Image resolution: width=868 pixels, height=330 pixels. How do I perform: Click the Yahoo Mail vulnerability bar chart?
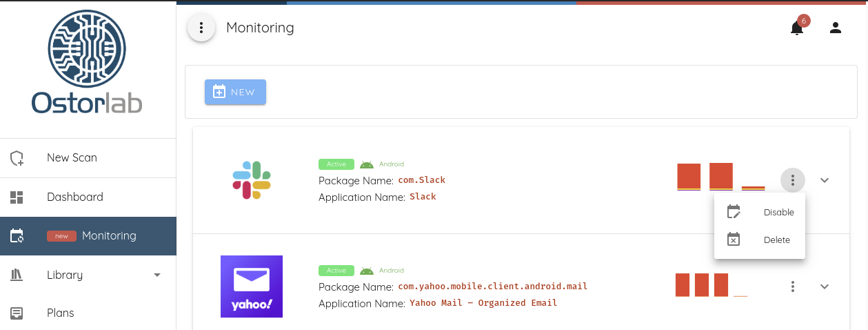[x=711, y=285]
